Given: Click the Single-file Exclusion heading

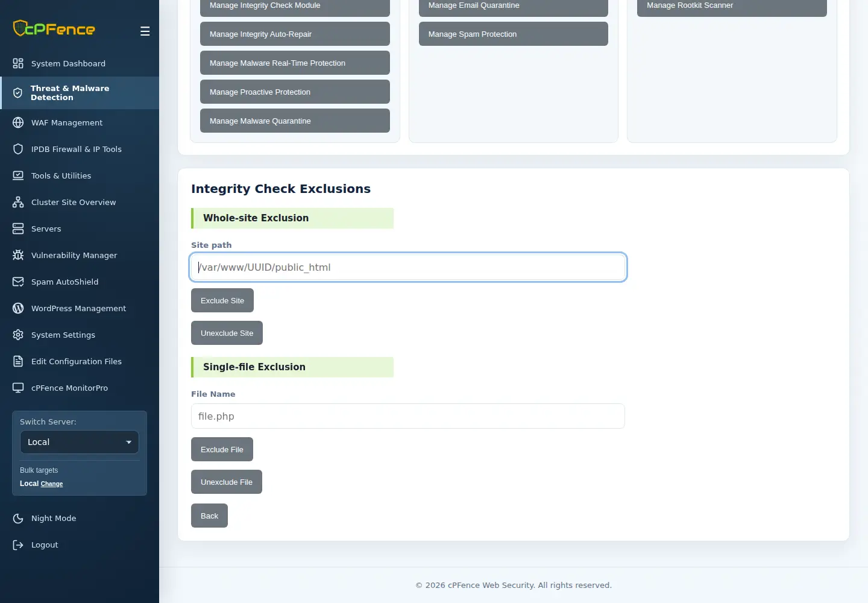Looking at the screenshot, I should [292, 367].
